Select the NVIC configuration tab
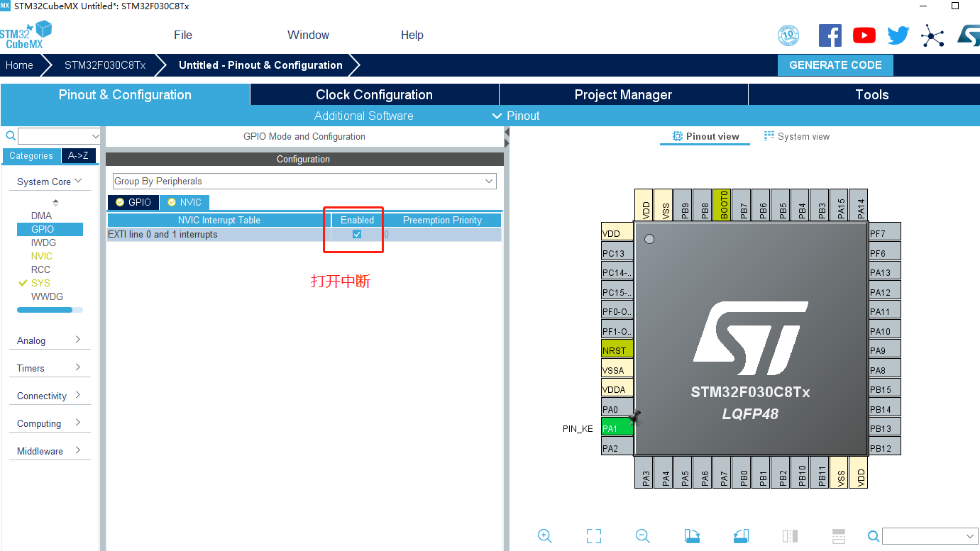 tap(185, 202)
